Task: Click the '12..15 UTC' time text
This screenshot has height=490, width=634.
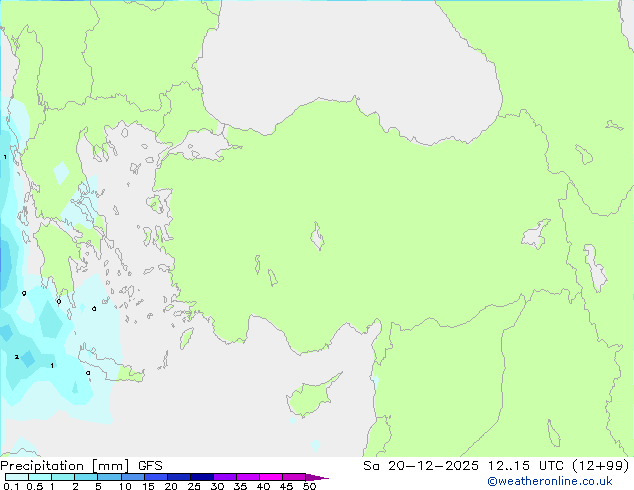Action: pos(526,466)
